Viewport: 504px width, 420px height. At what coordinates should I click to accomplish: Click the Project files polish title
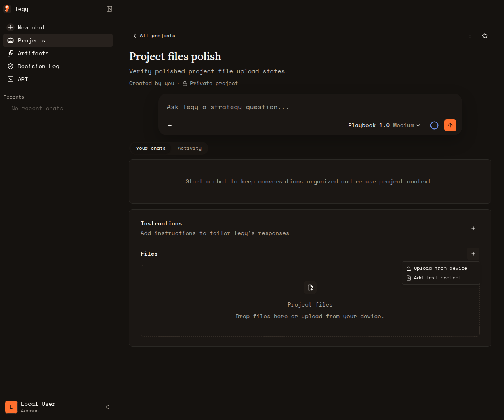click(x=175, y=57)
